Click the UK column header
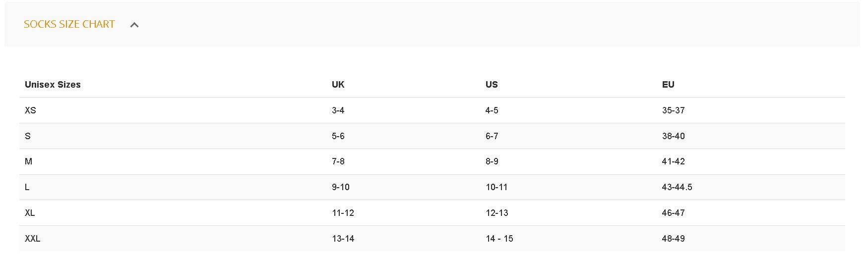This screenshot has height=257, width=868. pyautogui.click(x=338, y=85)
